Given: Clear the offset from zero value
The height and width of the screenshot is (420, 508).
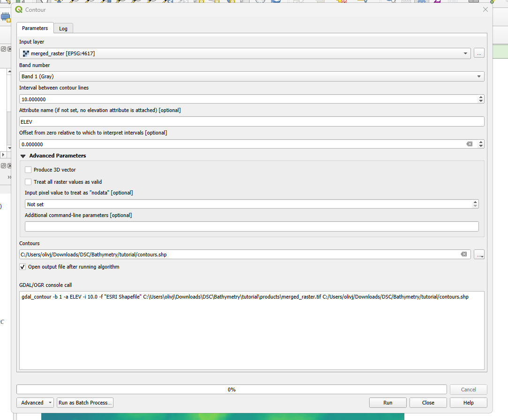Looking at the screenshot, I should click(469, 144).
